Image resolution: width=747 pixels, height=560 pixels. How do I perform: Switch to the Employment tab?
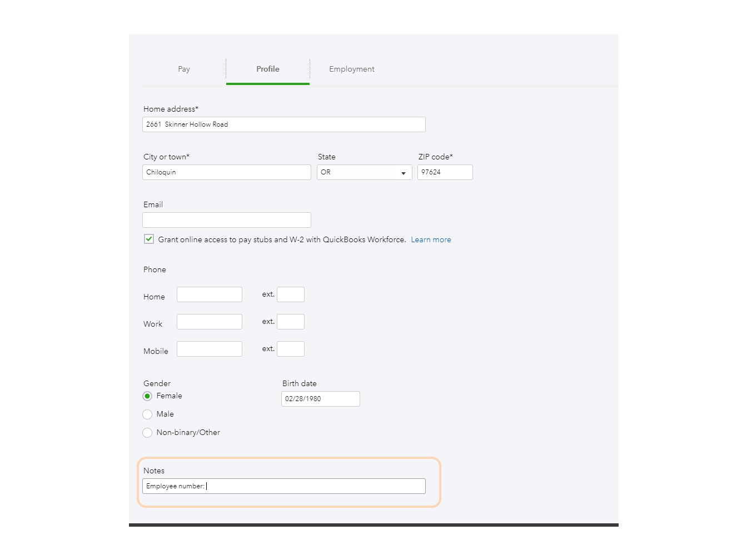coord(351,69)
